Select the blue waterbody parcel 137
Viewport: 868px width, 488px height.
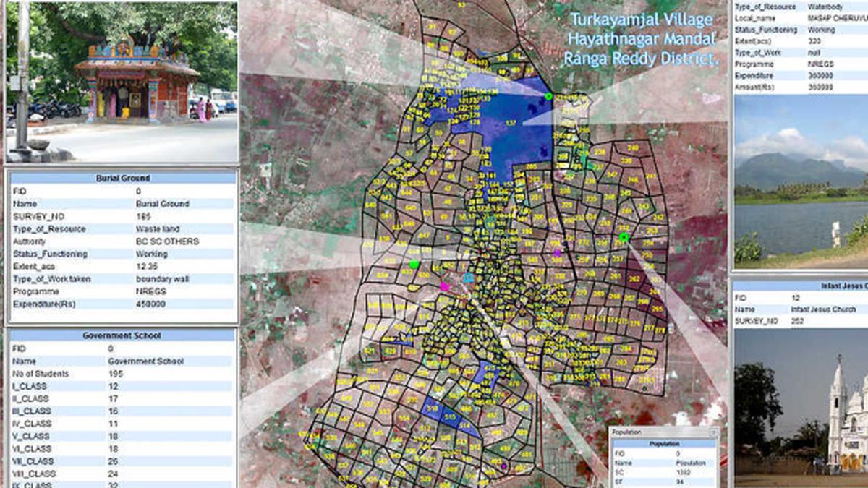click(x=510, y=123)
